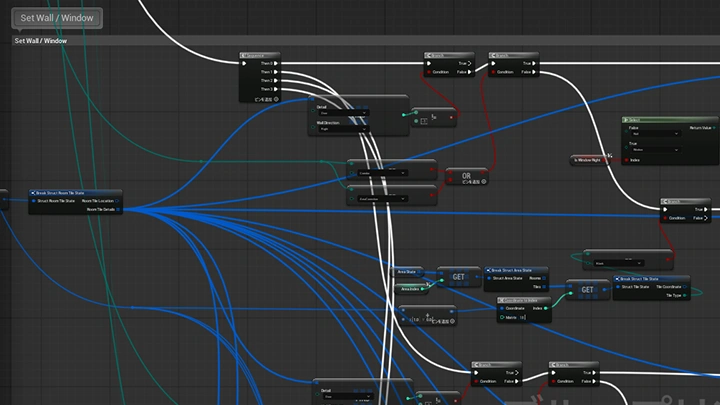This screenshot has height=405, width=720.
Task: Click the Struct Area State input pin
Action: tap(489, 278)
